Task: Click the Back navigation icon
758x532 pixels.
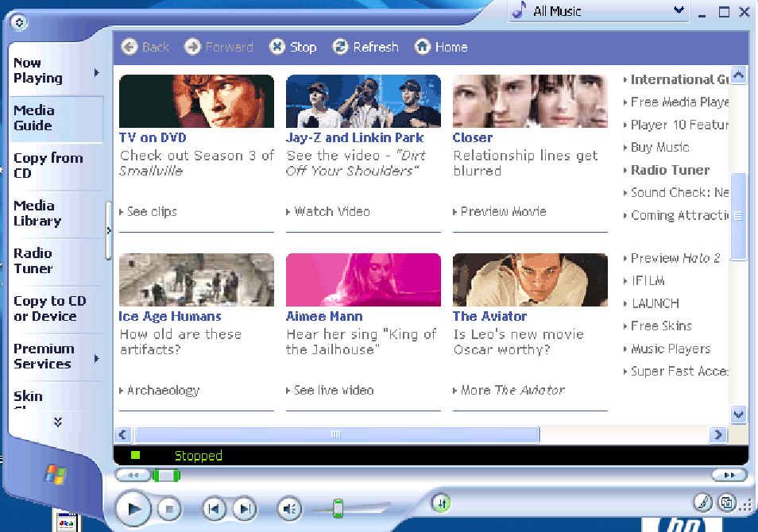Action: pyautogui.click(x=129, y=47)
